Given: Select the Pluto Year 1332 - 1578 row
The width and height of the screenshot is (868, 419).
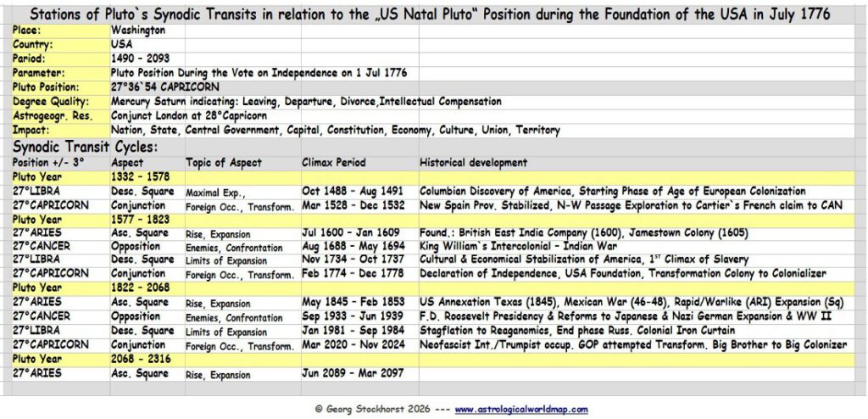Looking at the screenshot, I should (x=433, y=176).
